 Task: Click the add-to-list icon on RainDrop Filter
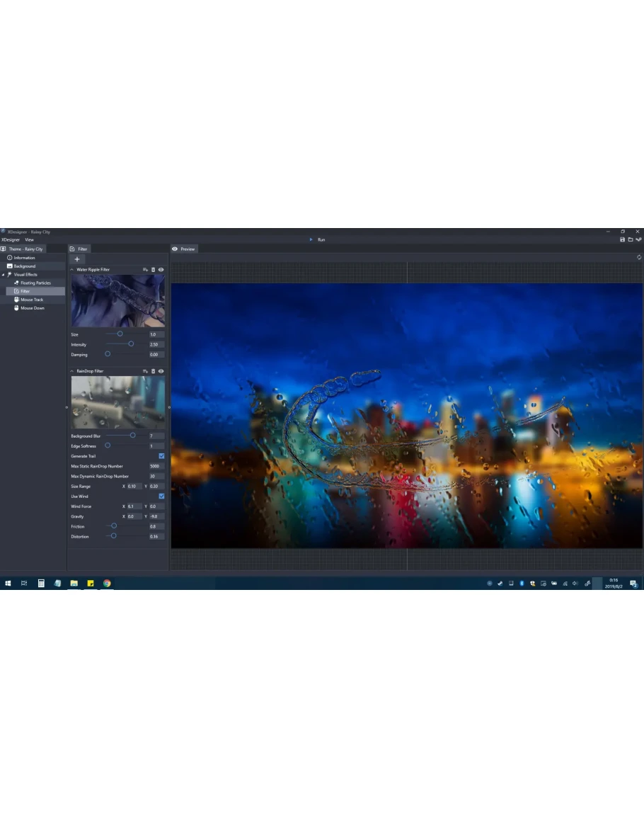click(x=145, y=371)
